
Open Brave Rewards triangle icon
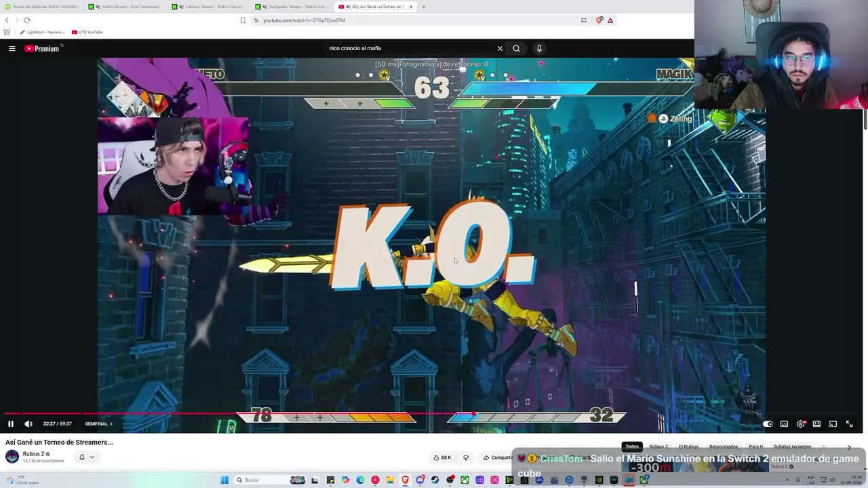610,20
